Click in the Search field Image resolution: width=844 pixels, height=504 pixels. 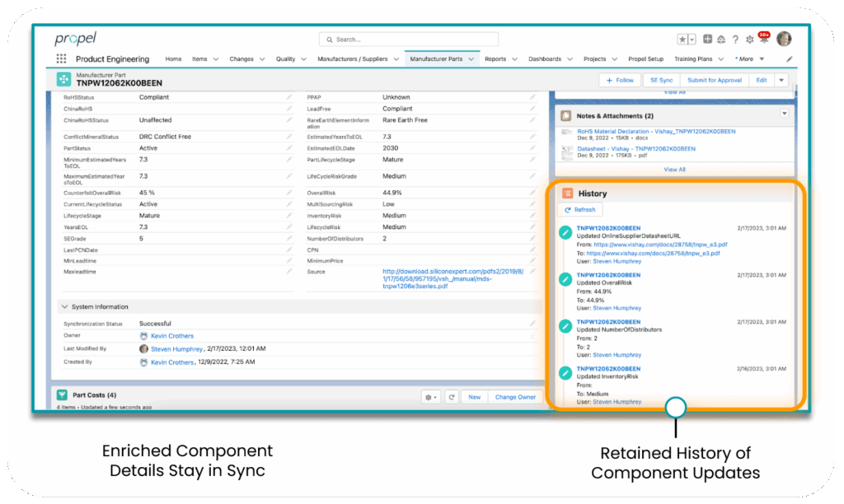[409, 40]
